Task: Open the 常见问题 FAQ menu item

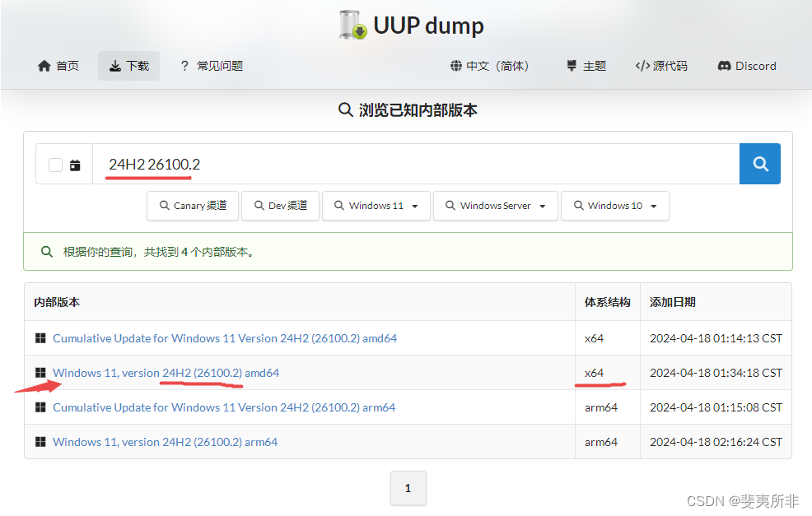Action: pos(212,66)
